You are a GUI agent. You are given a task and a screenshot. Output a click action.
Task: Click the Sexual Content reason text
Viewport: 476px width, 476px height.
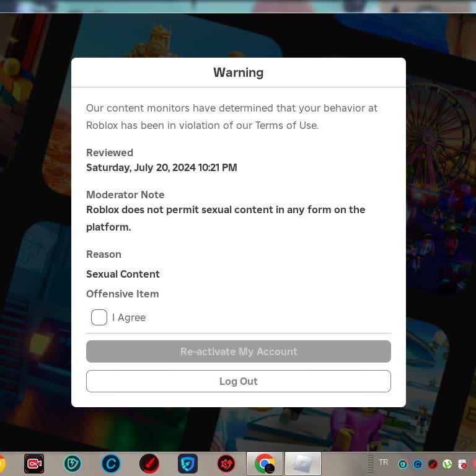[x=123, y=274]
